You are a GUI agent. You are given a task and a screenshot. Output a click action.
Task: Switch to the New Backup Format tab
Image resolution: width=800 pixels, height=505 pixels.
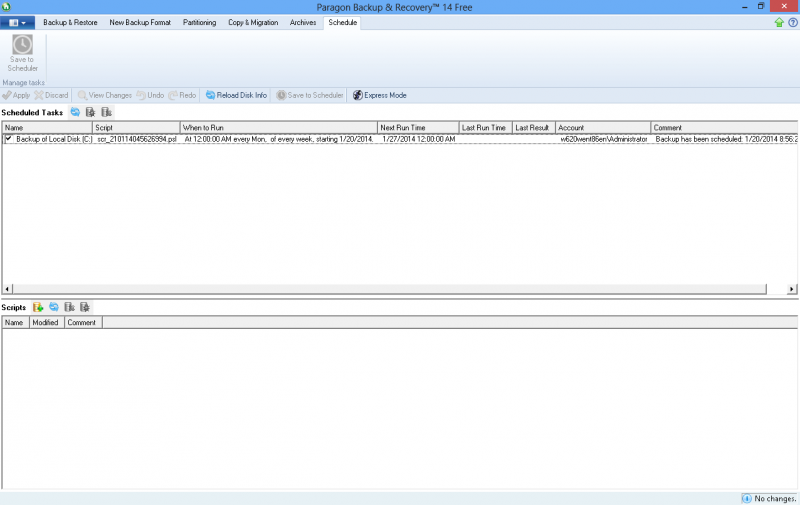140,22
